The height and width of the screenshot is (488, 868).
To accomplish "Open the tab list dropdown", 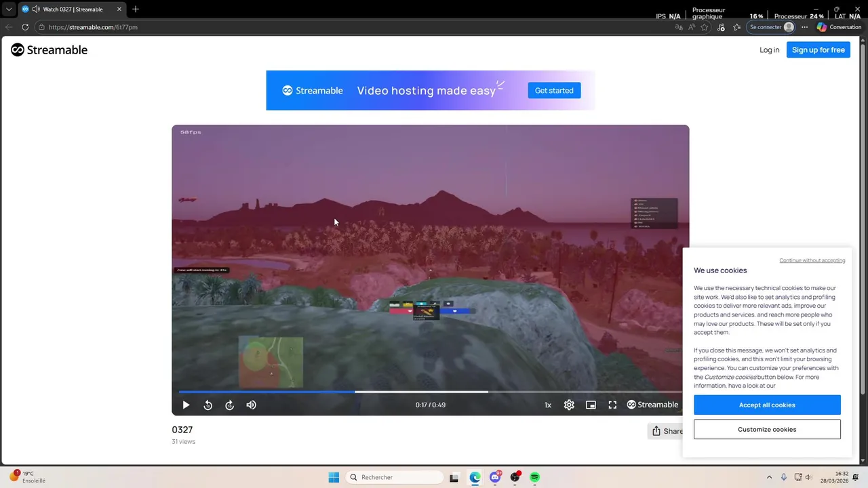I will coord(9,9).
